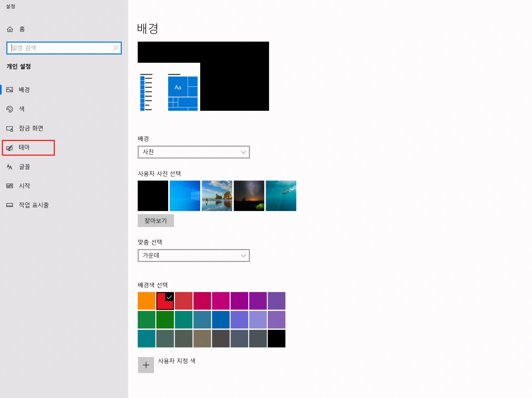The width and height of the screenshot is (532, 398).
Task: Pick the leftmost green swatch in second row
Action: click(x=146, y=320)
